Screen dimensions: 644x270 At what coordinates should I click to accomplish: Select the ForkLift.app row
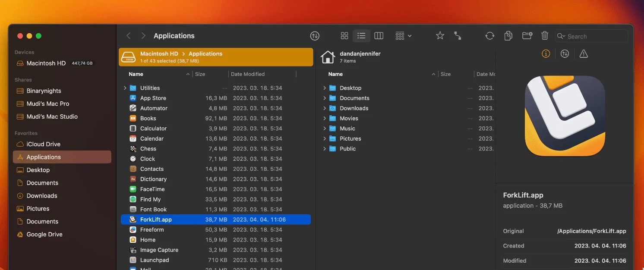216,220
